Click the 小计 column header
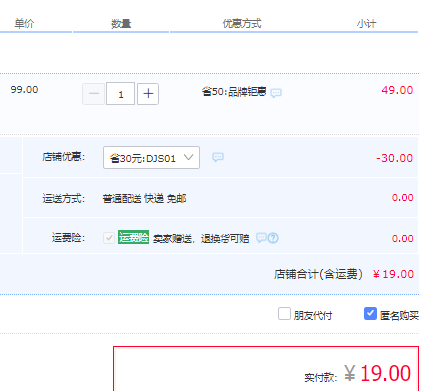The image size is (422, 391). [x=366, y=24]
